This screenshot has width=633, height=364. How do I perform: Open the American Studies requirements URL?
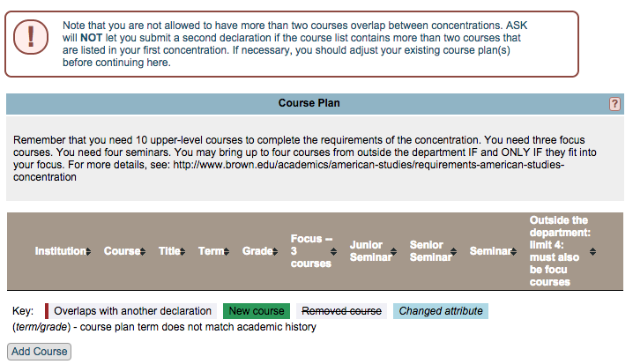point(369,165)
